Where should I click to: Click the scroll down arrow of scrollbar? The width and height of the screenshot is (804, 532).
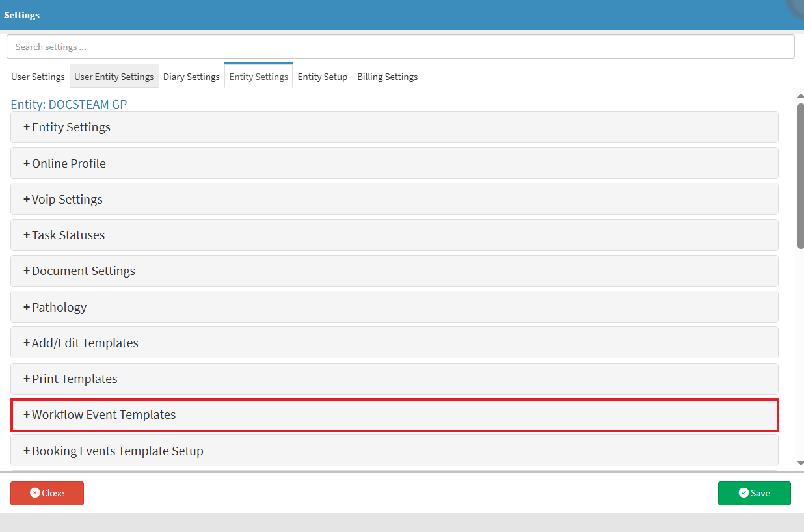[800, 463]
